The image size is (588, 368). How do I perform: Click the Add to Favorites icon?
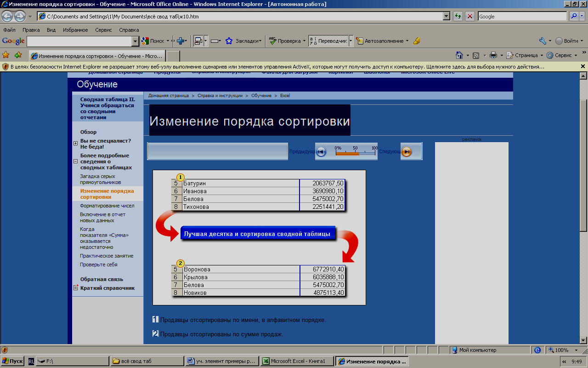(x=18, y=55)
